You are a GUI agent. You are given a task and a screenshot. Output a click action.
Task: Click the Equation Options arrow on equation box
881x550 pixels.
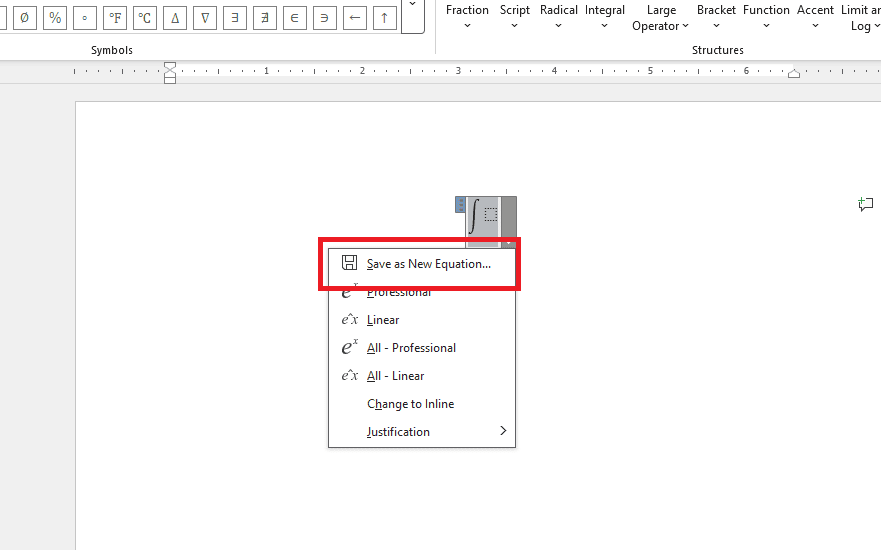click(x=508, y=222)
